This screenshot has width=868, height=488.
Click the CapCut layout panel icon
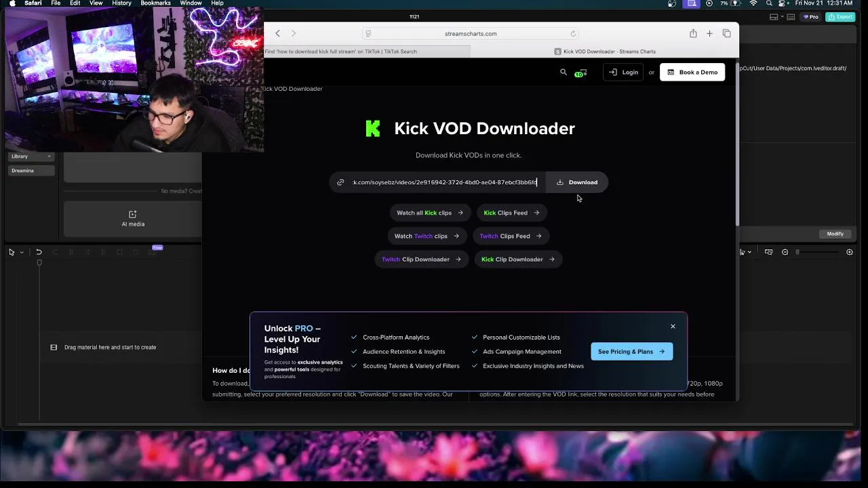[774, 17]
